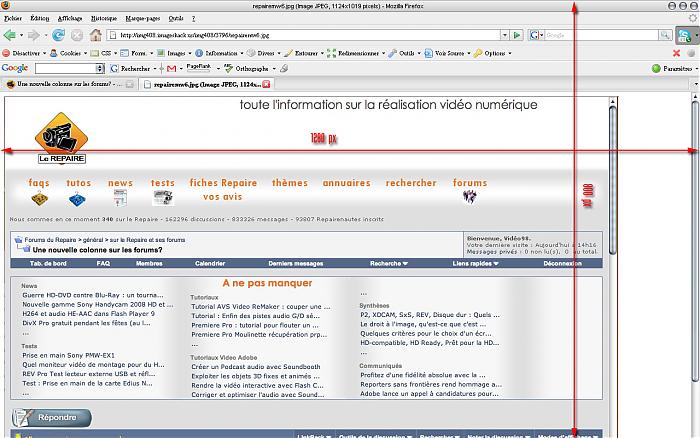The image size is (700, 438).
Task: Open the annuaires link
Action: (346, 183)
